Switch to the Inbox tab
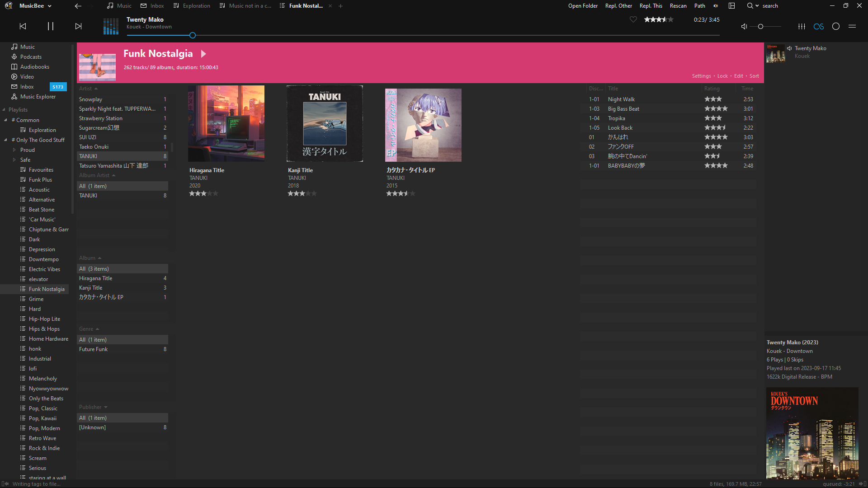The height and width of the screenshot is (488, 868). point(152,6)
